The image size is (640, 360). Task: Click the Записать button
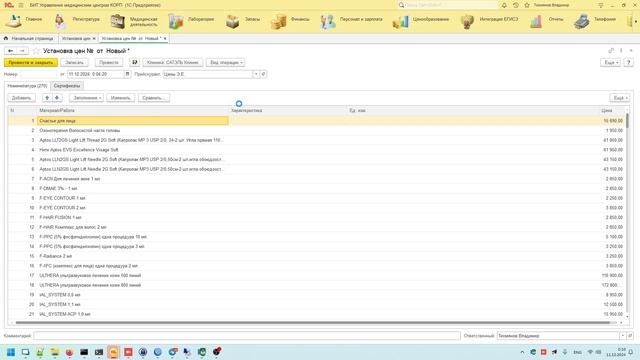pyautogui.click(x=74, y=62)
